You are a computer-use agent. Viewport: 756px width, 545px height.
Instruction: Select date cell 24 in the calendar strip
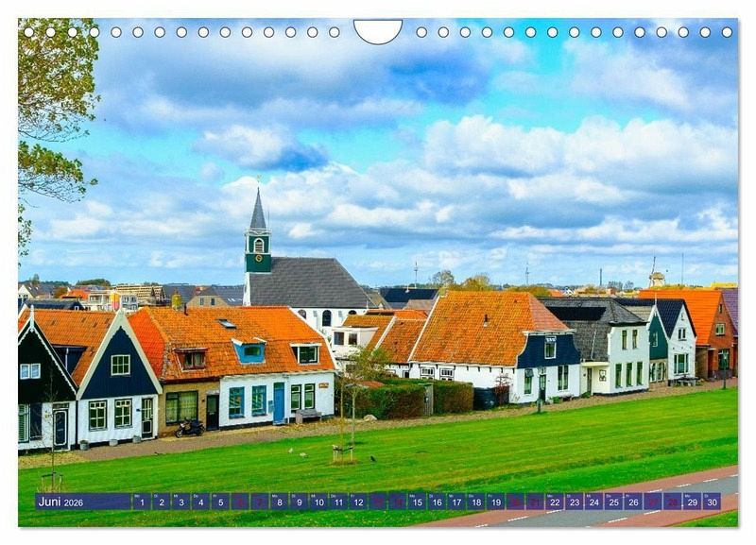tap(594, 502)
